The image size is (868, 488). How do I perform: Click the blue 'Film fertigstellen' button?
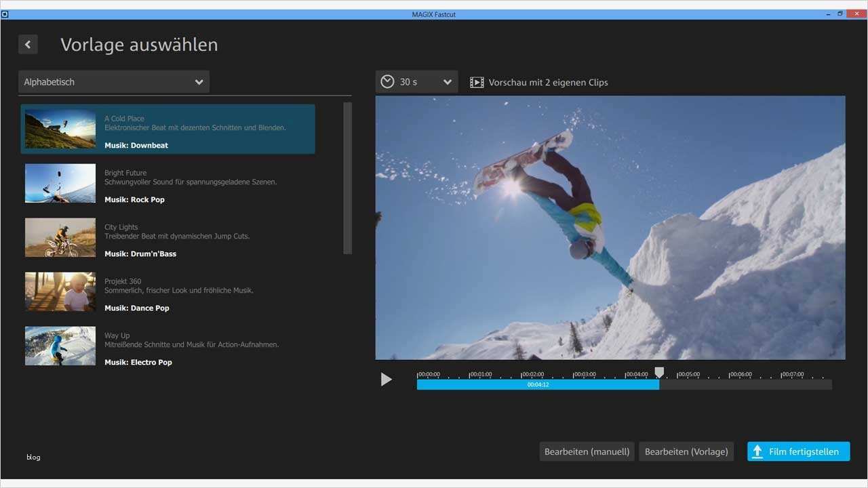tap(798, 451)
